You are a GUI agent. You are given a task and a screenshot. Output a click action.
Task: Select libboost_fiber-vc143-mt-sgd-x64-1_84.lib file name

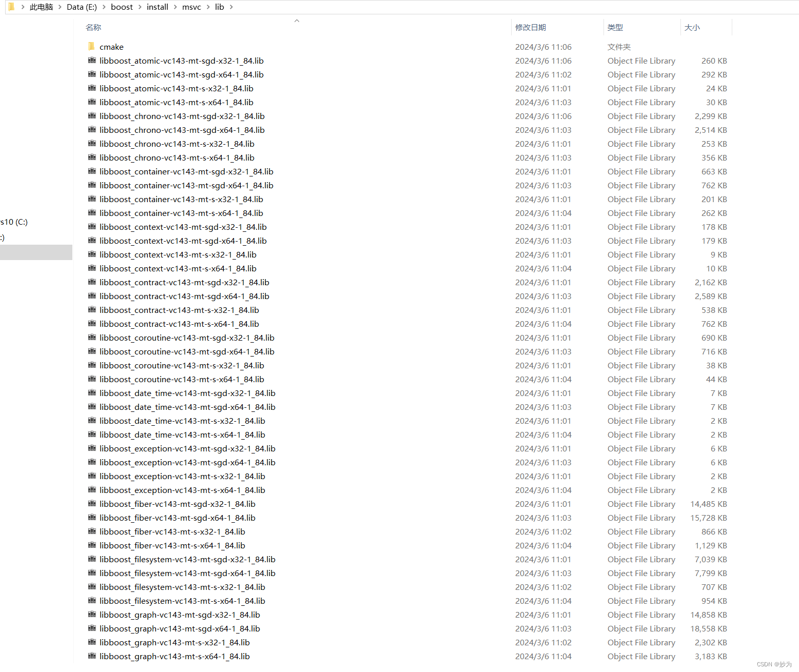(178, 518)
